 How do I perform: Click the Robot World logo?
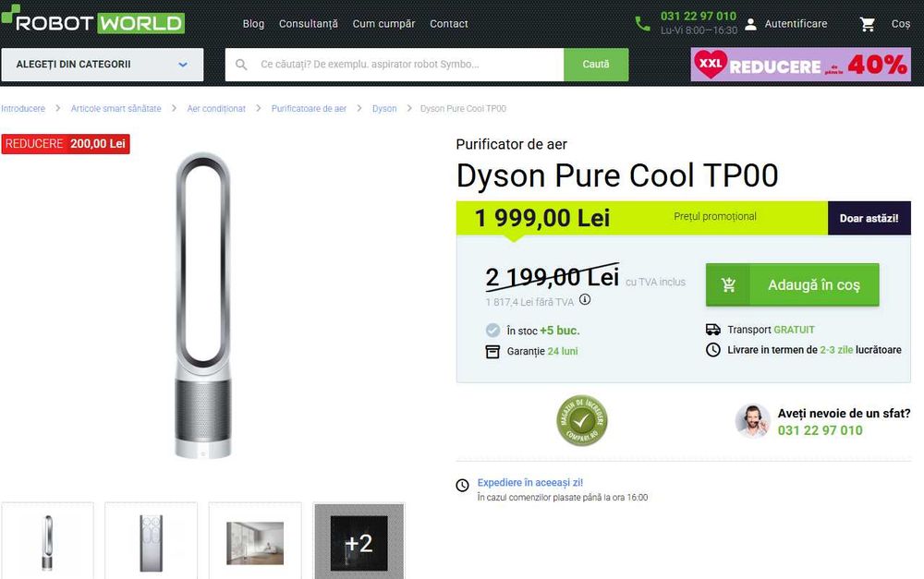[93, 19]
